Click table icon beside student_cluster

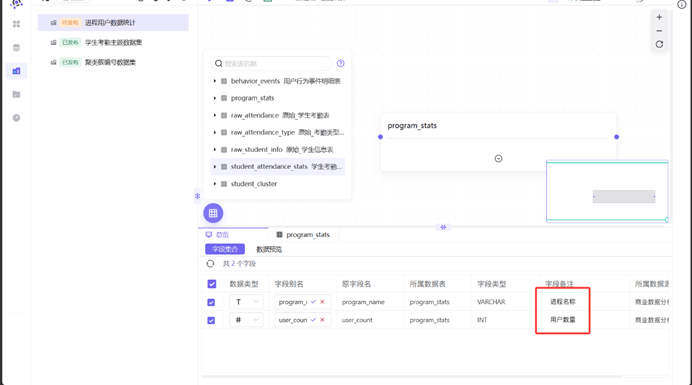(224, 184)
